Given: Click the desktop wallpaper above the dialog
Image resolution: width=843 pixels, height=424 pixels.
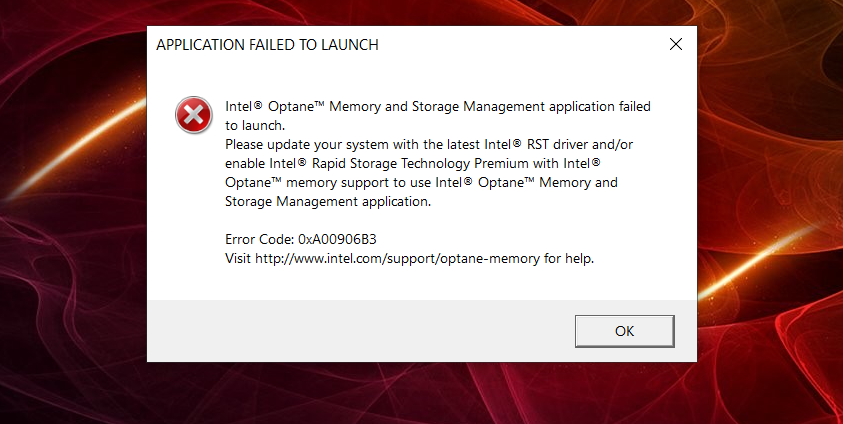Looking at the screenshot, I should (x=420, y=12).
